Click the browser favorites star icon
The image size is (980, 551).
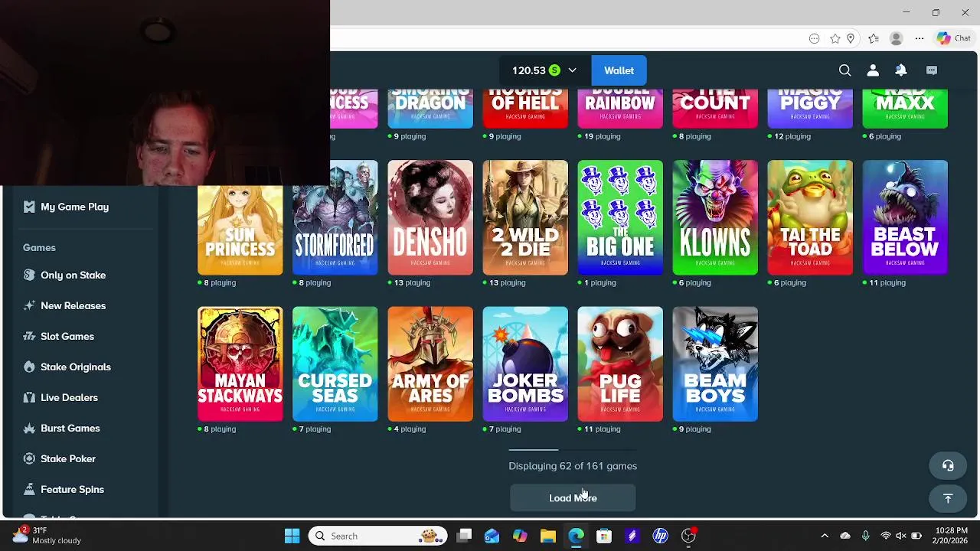[835, 38]
